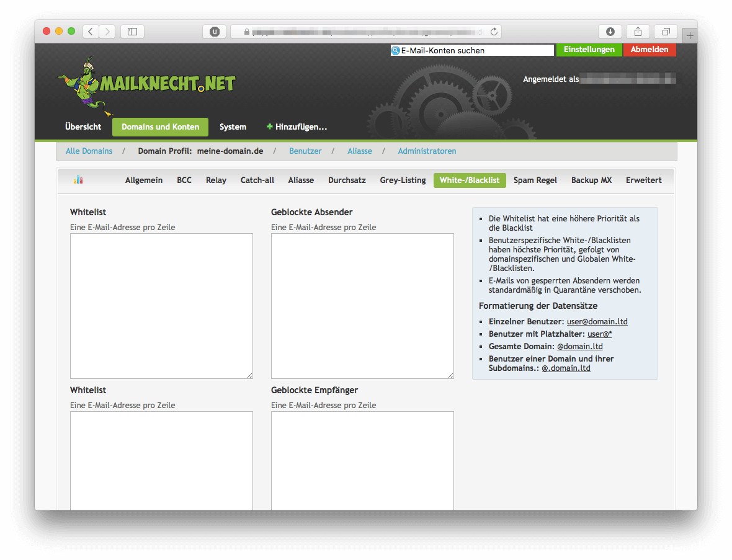Click Domain Profil: meine-domain.de text

pos(201,151)
